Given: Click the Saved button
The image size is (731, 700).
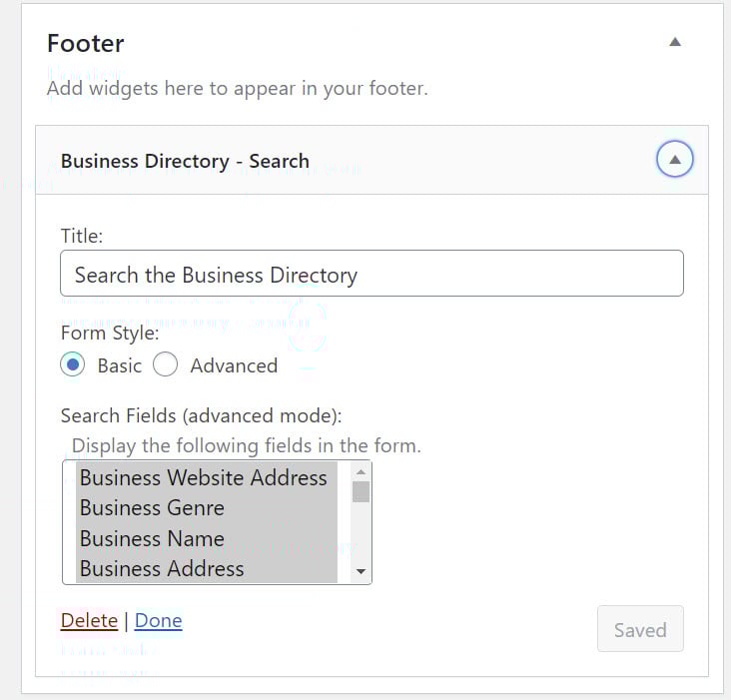Looking at the screenshot, I should coord(640,629).
